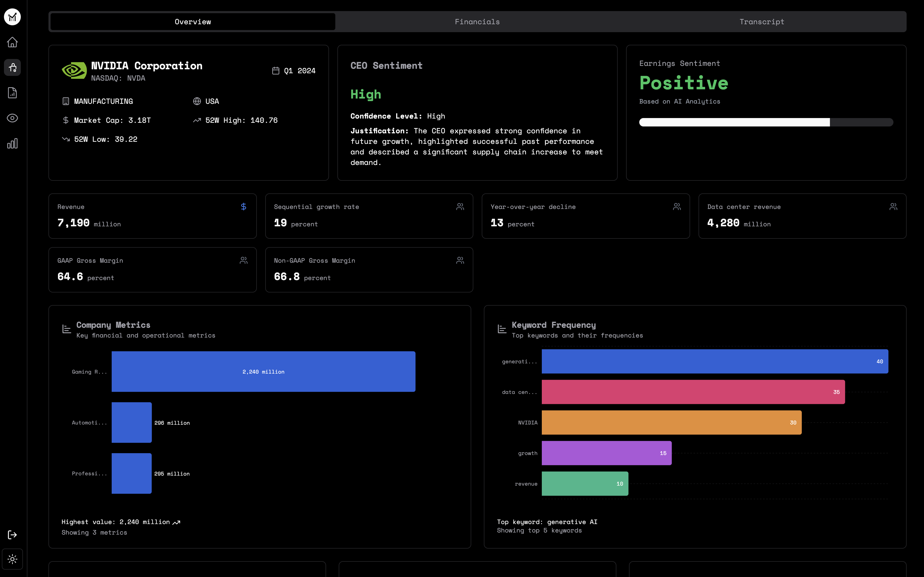
Task: Click the dollar icon beside Market Cap
Action: (x=66, y=120)
